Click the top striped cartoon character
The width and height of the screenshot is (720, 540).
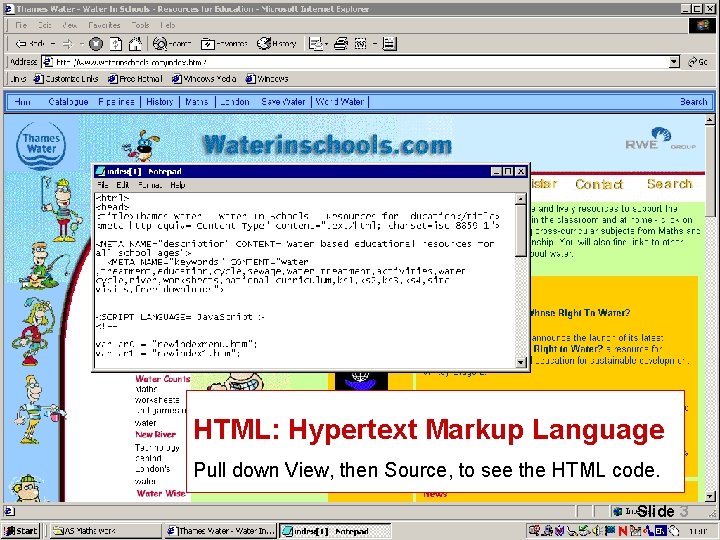[62, 209]
